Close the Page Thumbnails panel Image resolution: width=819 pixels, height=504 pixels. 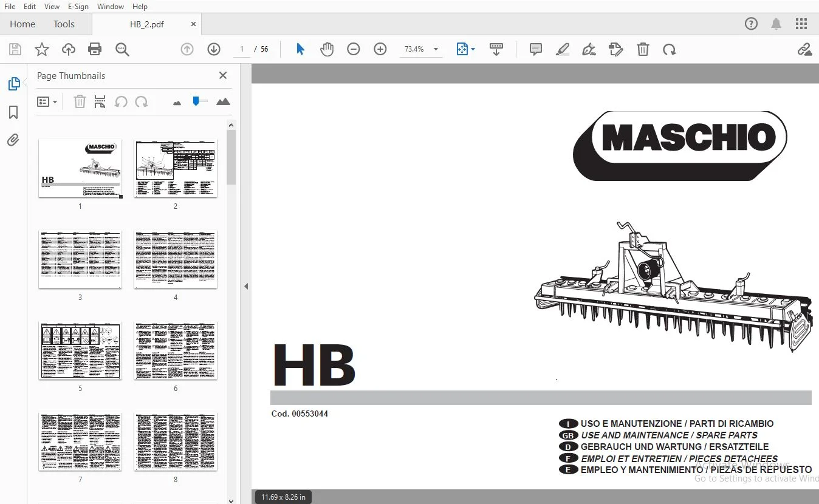(223, 75)
